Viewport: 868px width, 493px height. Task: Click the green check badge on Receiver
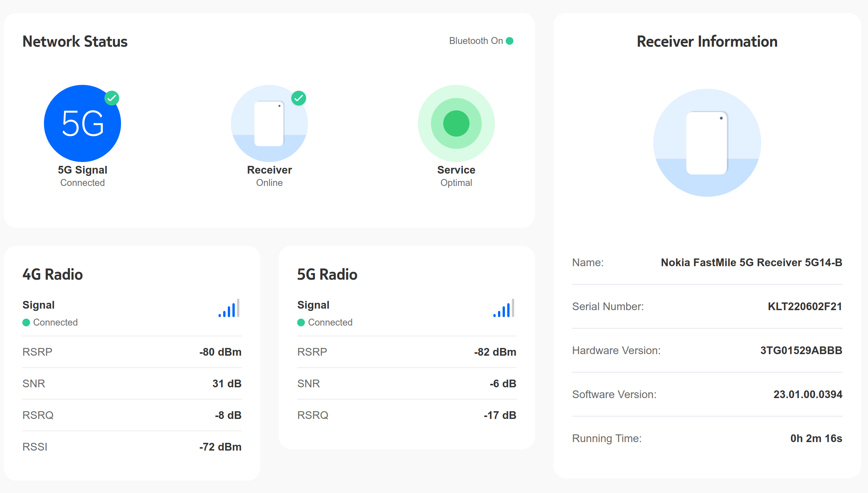pyautogui.click(x=299, y=98)
